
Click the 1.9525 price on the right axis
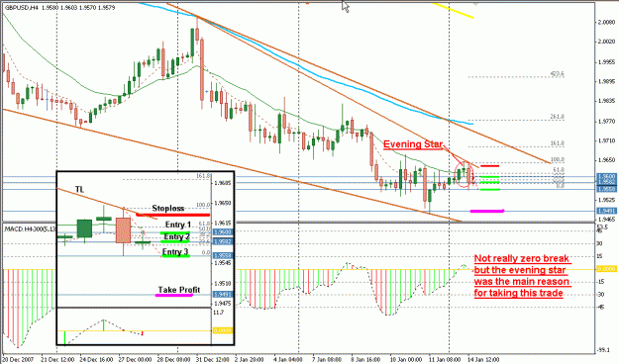point(606,200)
